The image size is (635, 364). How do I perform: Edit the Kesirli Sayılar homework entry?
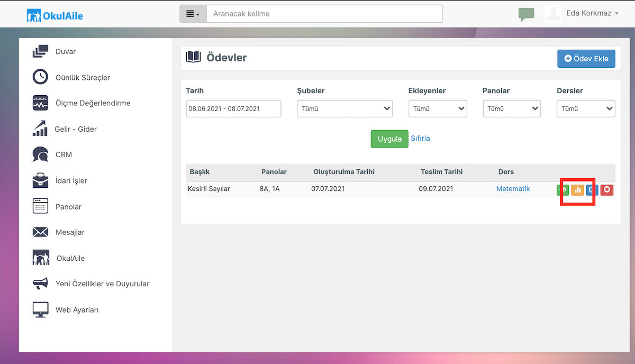click(x=592, y=189)
